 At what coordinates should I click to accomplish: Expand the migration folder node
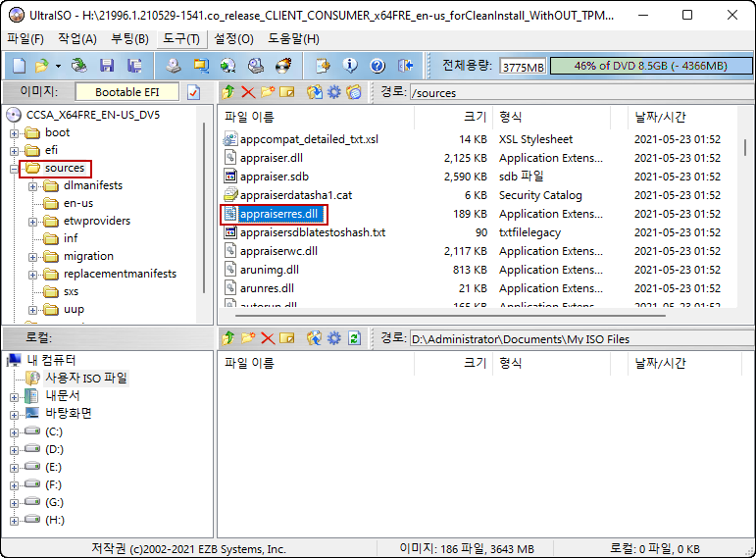pyautogui.click(x=32, y=257)
